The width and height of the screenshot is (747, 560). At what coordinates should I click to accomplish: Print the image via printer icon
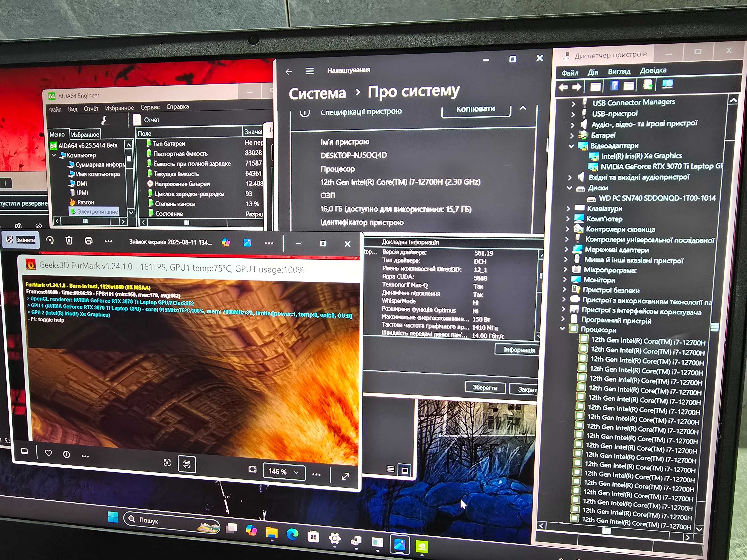pos(89,241)
